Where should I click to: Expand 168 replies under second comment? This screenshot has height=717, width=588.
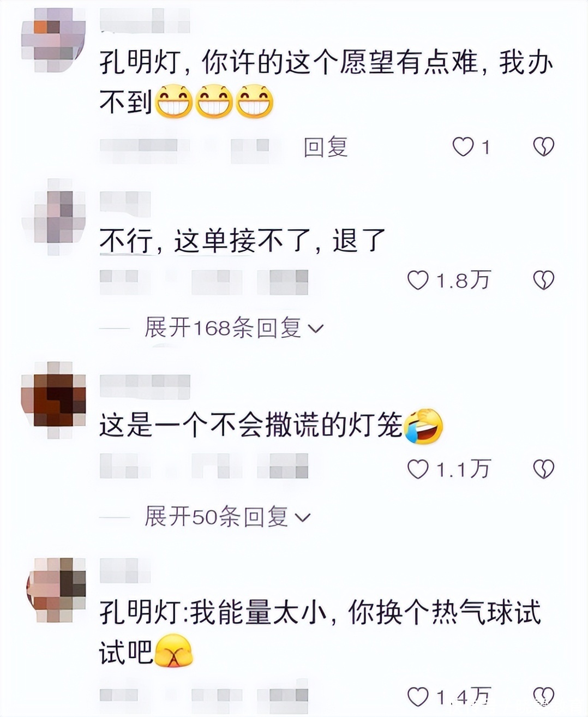click(x=233, y=327)
